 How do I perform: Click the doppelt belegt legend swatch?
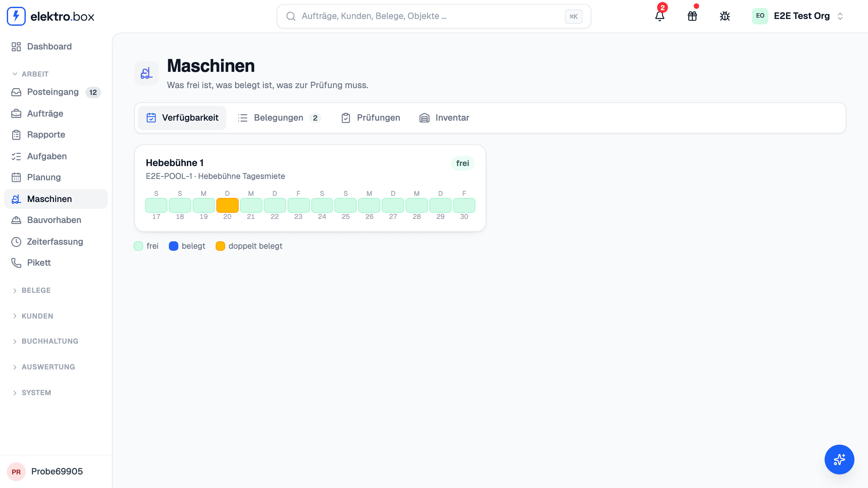(220, 246)
